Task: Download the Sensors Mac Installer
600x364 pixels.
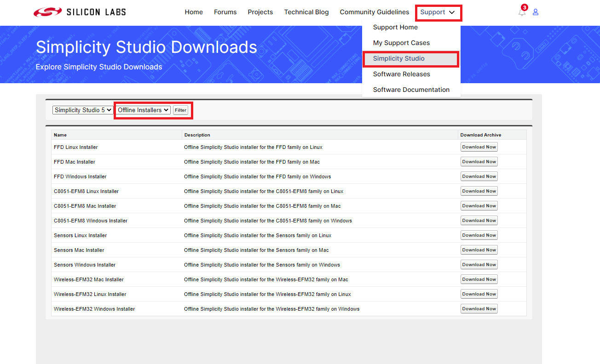Action: click(x=479, y=250)
